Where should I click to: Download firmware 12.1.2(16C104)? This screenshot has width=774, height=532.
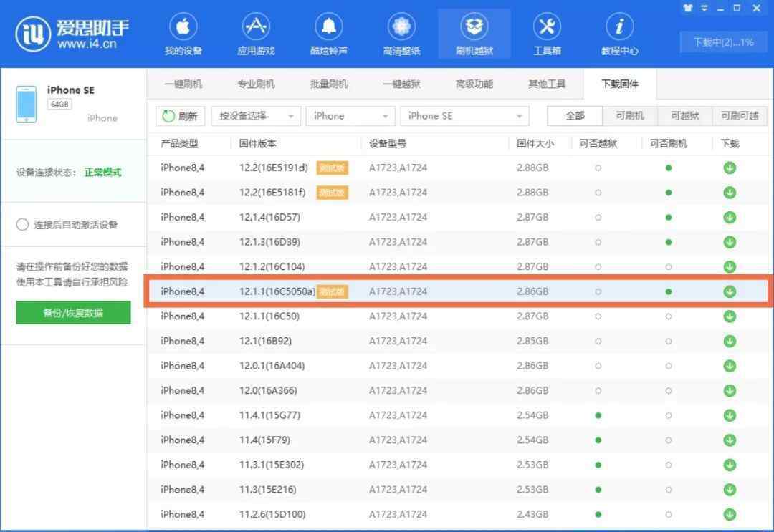click(730, 266)
